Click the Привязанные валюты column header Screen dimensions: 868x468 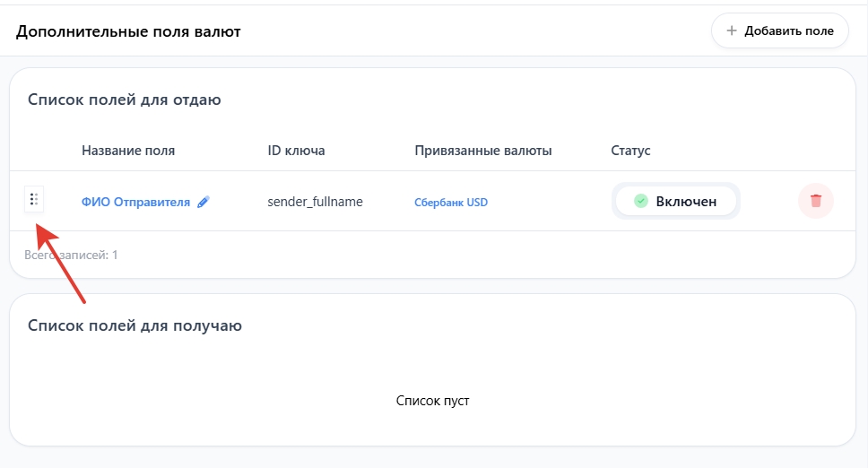483,151
